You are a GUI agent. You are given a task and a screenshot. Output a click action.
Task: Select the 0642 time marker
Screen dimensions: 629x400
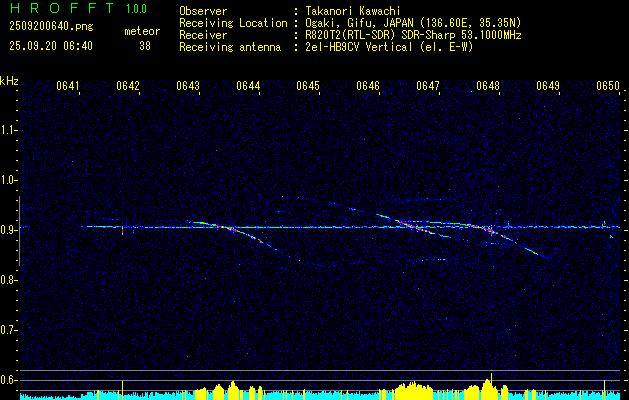pyautogui.click(x=128, y=87)
